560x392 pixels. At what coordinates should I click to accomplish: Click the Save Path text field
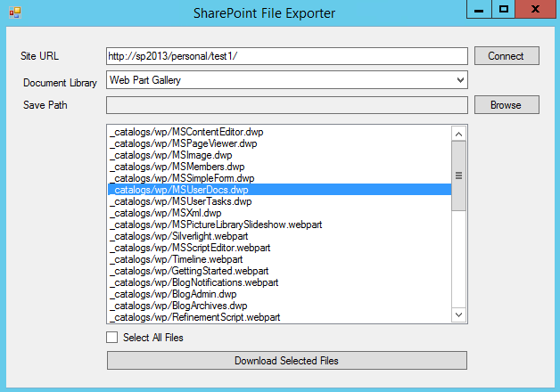[x=286, y=105]
